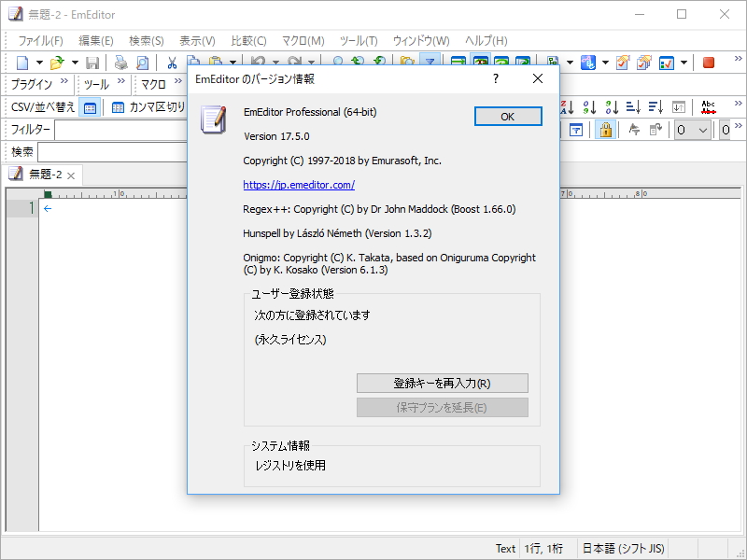
Task: Open the Paste dropdown arrow
Action: pos(231,63)
